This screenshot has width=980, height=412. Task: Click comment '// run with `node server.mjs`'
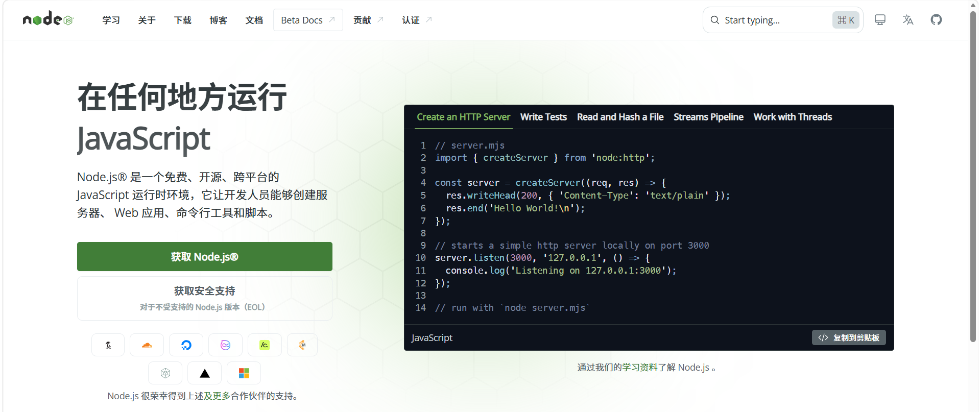point(512,308)
